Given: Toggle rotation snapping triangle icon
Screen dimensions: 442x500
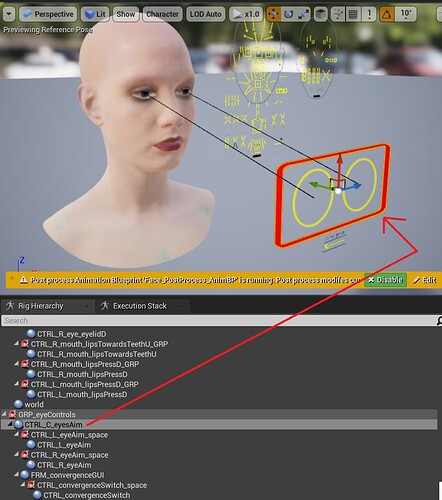Looking at the screenshot, I should [387, 14].
